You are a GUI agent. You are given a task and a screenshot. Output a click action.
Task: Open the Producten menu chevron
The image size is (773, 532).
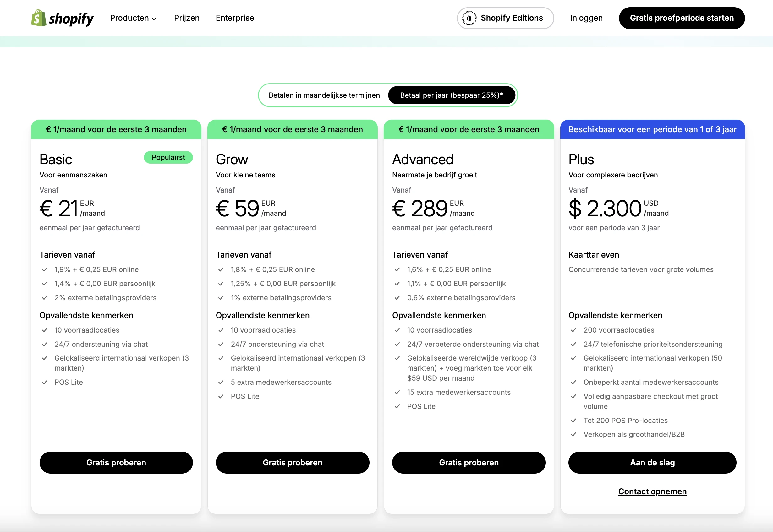[154, 19]
